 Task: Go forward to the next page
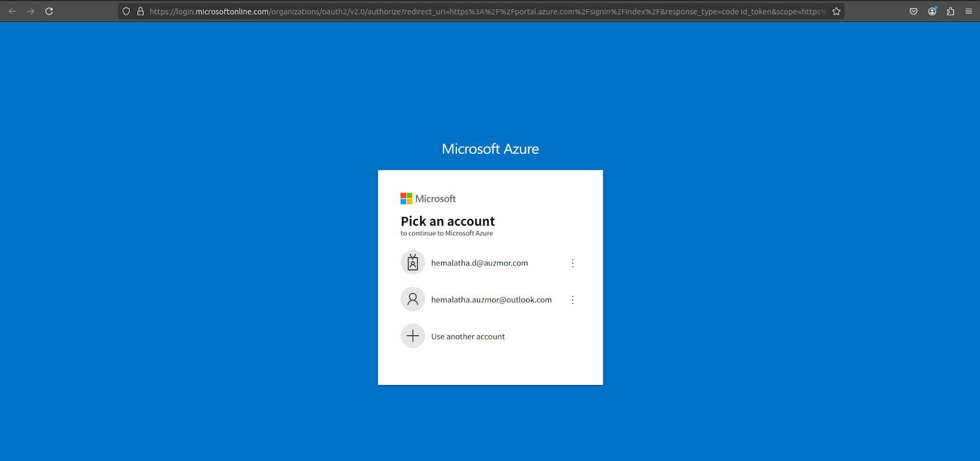click(x=31, y=11)
